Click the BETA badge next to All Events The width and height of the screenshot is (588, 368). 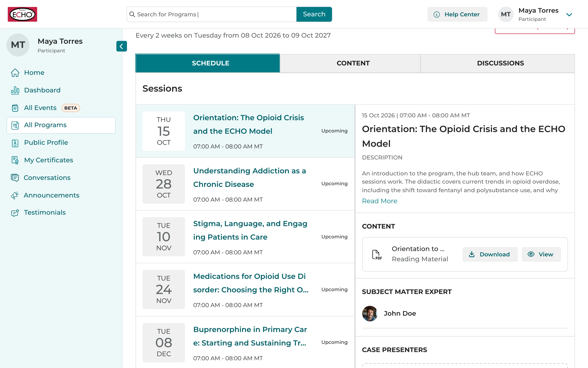click(71, 108)
